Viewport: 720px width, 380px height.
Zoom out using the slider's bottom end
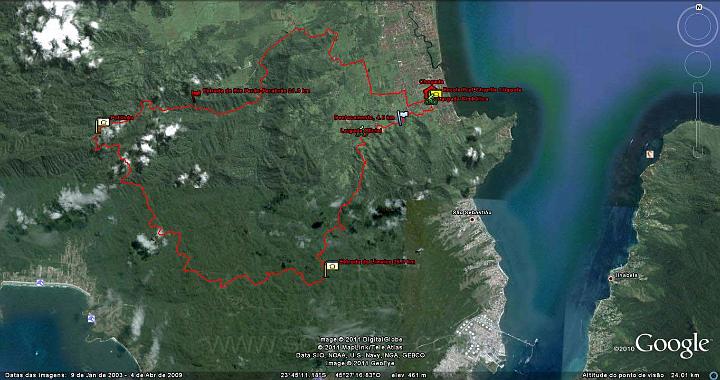[698, 154]
